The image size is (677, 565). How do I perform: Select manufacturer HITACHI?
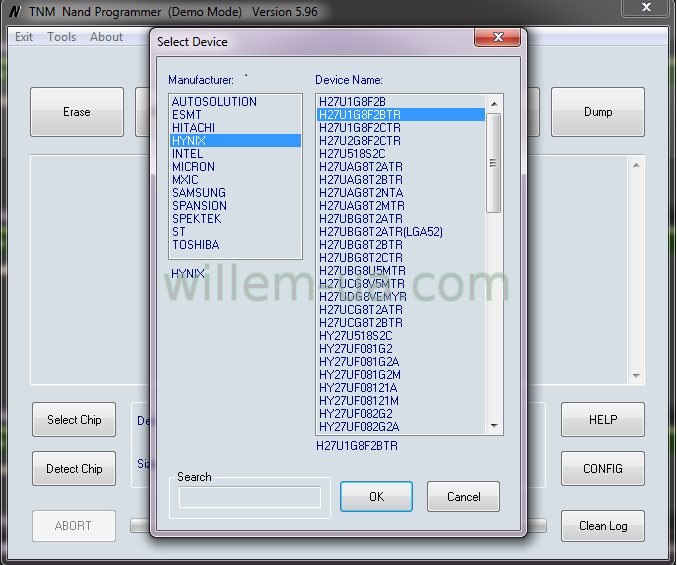(236, 128)
